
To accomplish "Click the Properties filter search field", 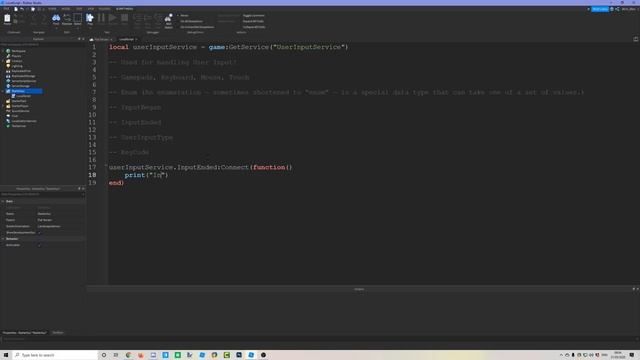I will point(42,194).
